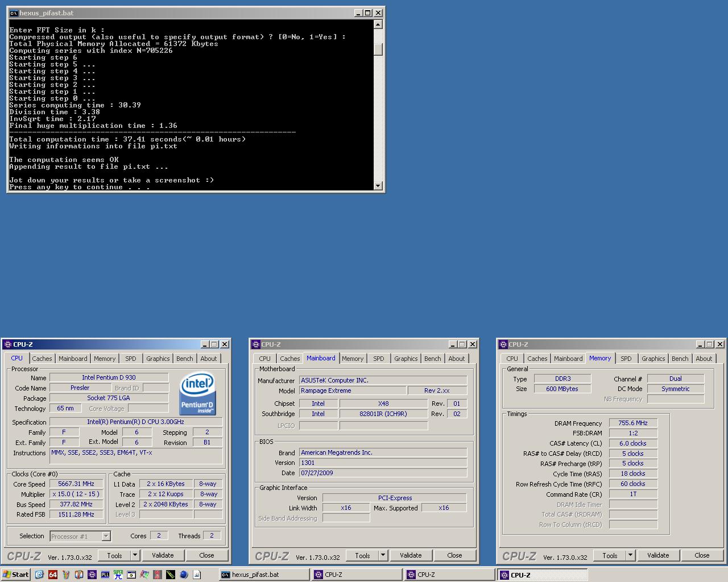The image size is (728, 582).
Task: Open SPD tab in the CPU window
Action: 131,359
